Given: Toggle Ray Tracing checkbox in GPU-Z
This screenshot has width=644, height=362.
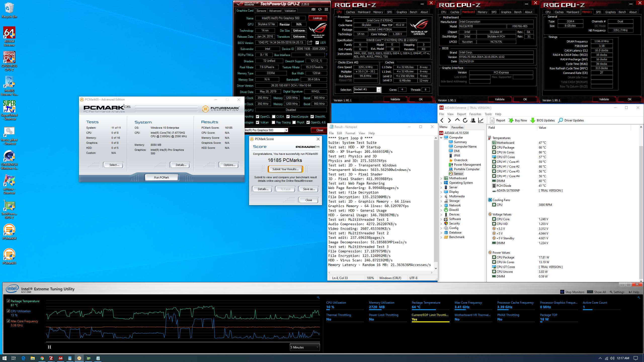Looking at the screenshot, I should (x=273, y=122).
